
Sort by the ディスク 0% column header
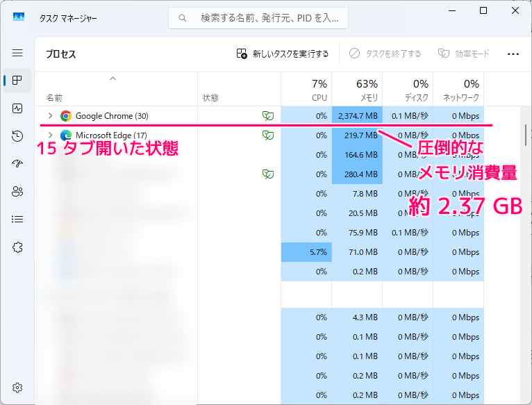(x=408, y=90)
